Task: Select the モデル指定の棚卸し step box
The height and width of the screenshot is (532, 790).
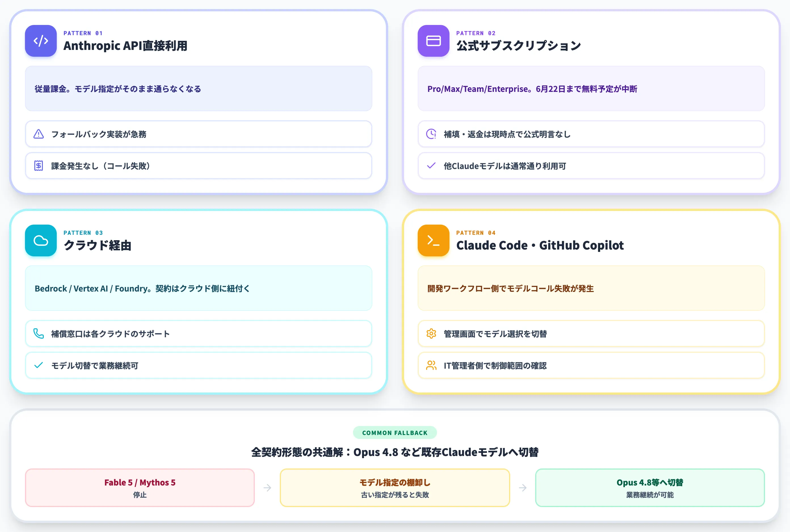Action: [395, 488]
